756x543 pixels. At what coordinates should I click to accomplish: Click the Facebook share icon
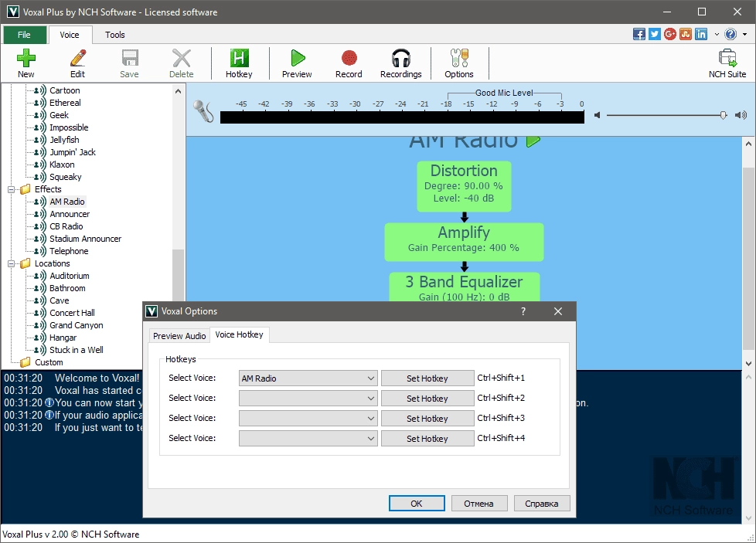click(x=639, y=34)
